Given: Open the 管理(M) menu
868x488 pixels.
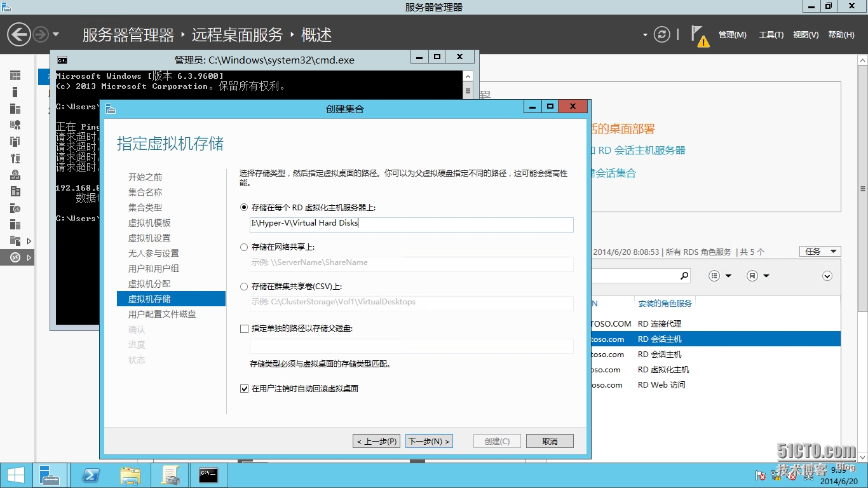Looking at the screenshot, I should [733, 35].
